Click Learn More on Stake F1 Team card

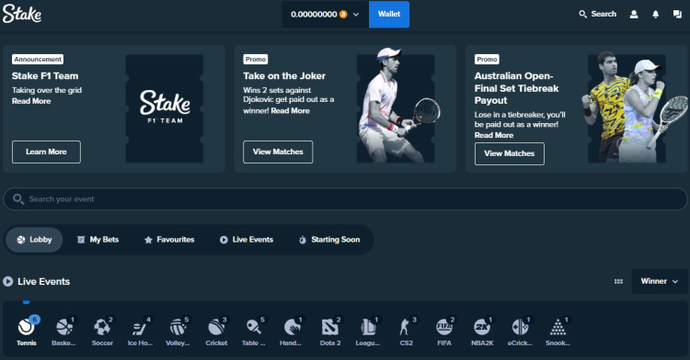click(x=46, y=152)
